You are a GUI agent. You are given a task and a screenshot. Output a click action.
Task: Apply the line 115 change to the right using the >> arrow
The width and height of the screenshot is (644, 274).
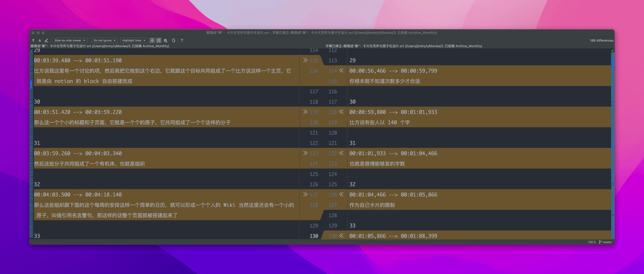[305, 61]
